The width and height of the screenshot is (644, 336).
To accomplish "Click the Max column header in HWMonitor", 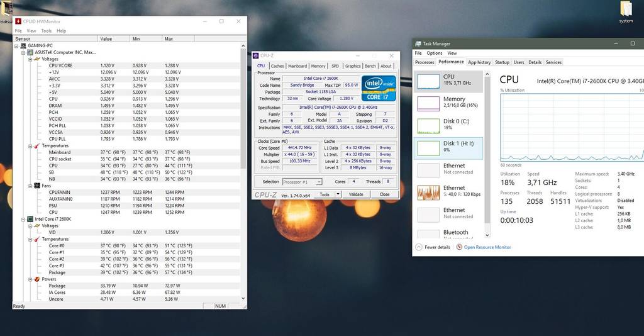I will pos(178,38).
